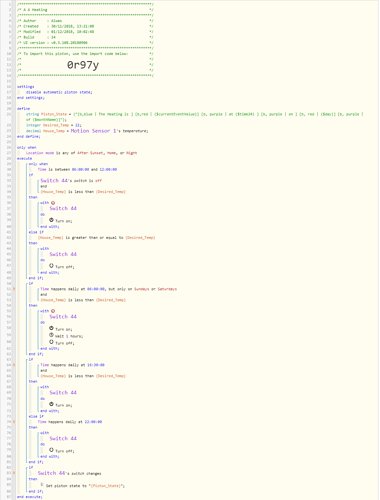
Task: Open the Motion Sensor 1 device reference
Action: pos(93,131)
